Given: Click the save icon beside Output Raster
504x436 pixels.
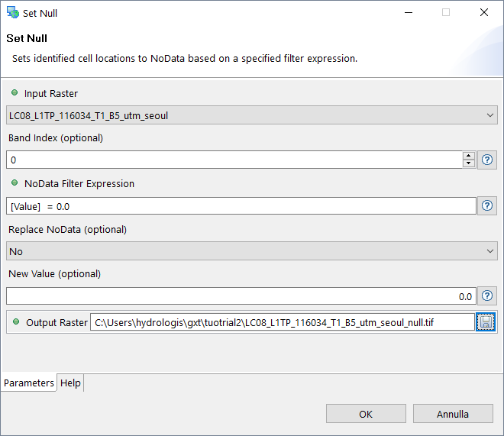Looking at the screenshot, I should pos(487,322).
